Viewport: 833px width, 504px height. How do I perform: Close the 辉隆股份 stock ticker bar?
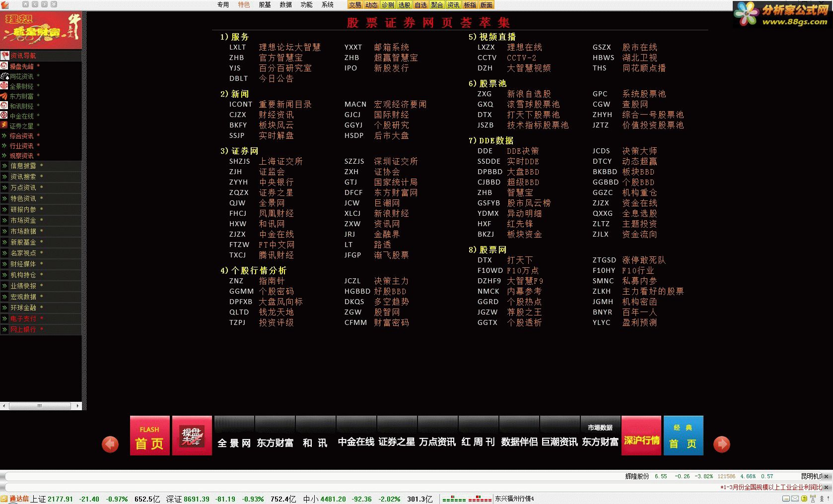(x=827, y=476)
